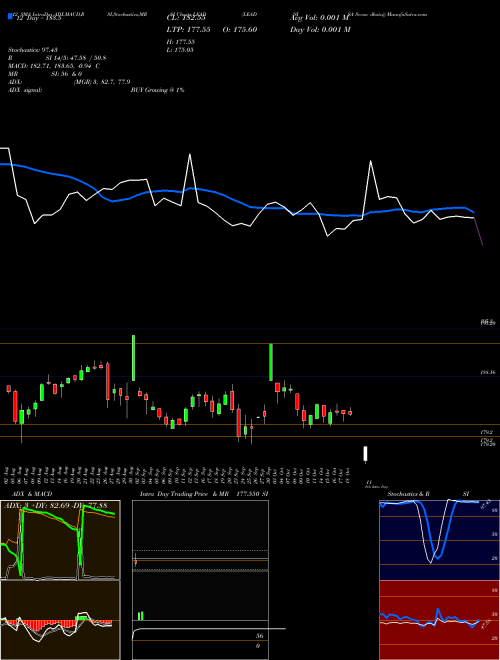The image size is (500, 660).
Task: Click the blue 12 Day legend square
Action: 10,16
